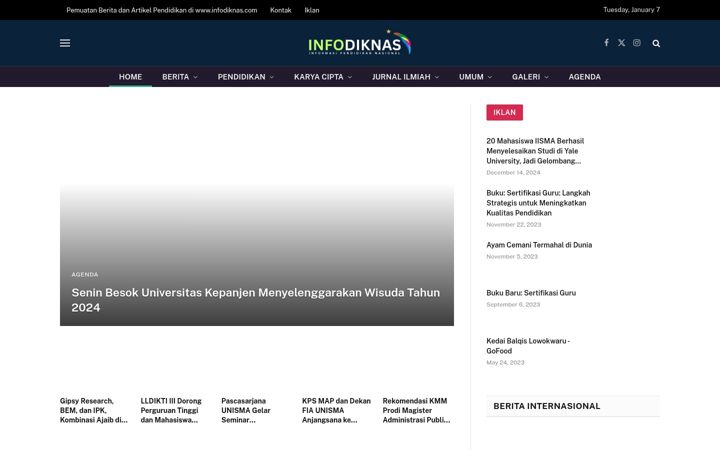Click the December 14, 2024 date text

pyautogui.click(x=513, y=173)
